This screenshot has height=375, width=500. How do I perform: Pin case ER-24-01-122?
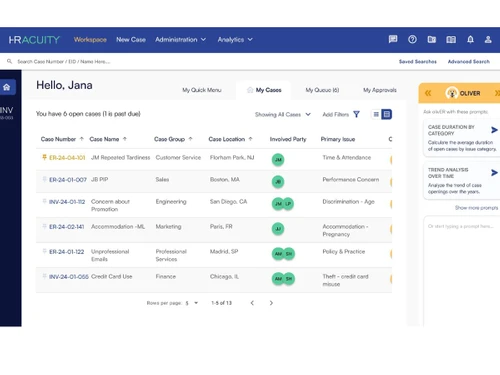tap(44, 251)
